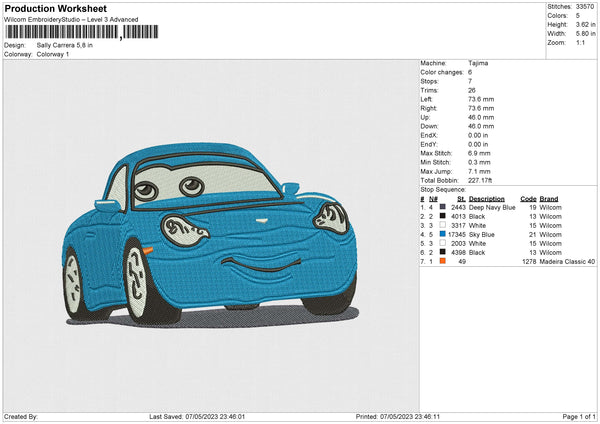Click the Left value 73.6 mm

[x=481, y=99]
